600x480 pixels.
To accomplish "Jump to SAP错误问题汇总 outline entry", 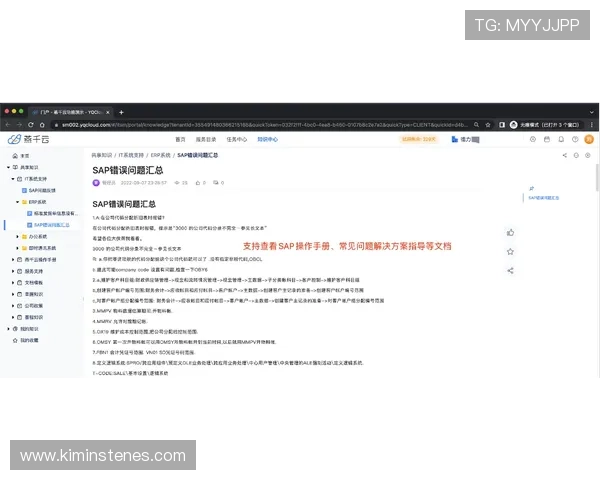I will pos(543,198).
